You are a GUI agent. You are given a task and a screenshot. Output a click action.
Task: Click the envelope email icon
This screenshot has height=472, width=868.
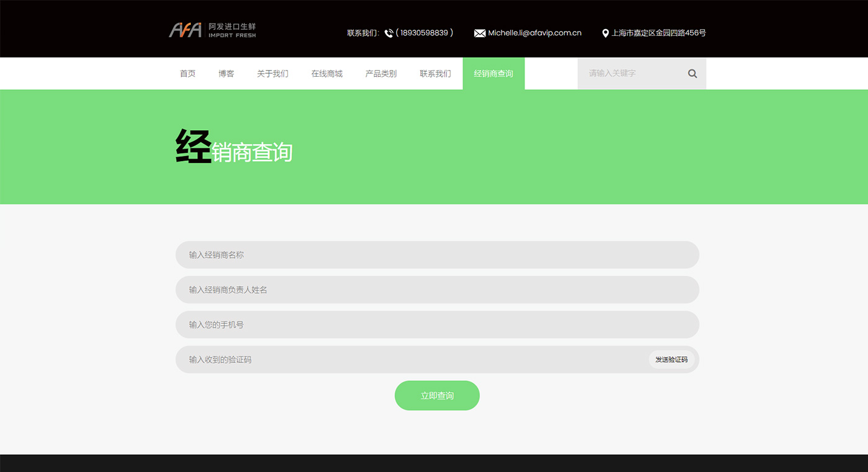[479, 33]
